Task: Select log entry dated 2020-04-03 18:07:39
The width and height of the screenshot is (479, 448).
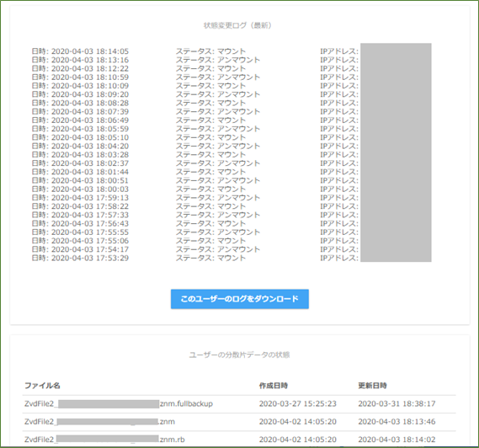Action: (x=80, y=111)
